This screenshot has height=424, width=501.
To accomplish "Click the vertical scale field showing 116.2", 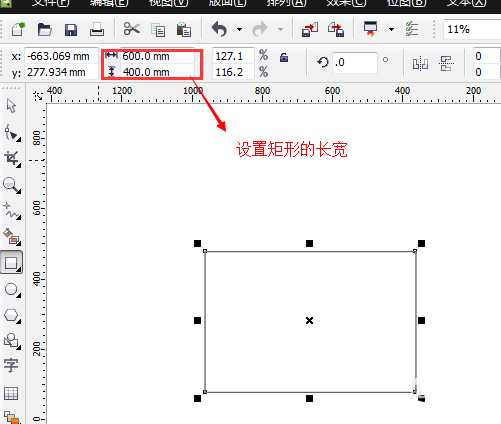I will click(233, 72).
